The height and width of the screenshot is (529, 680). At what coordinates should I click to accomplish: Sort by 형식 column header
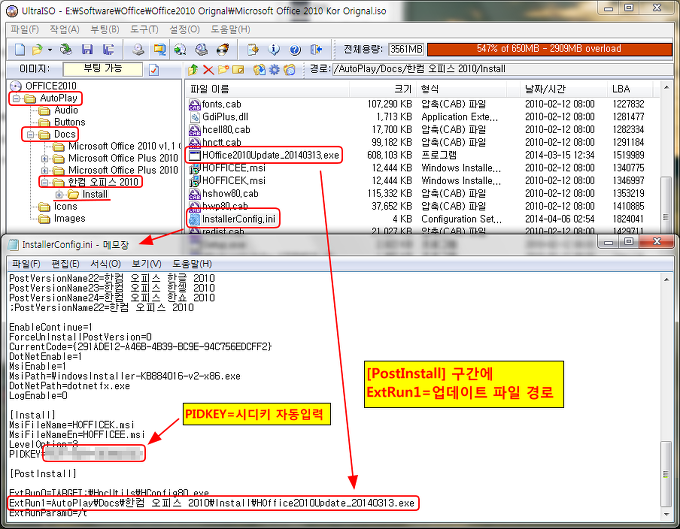(461, 89)
